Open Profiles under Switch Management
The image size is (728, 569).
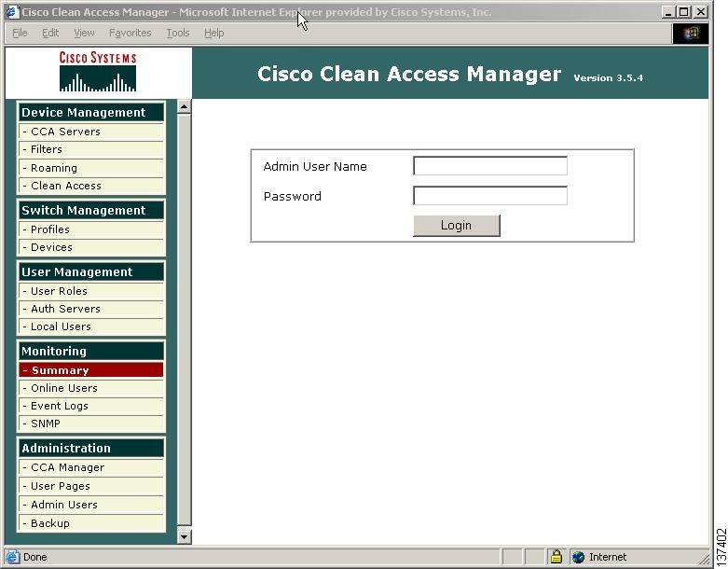coord(91,229)
